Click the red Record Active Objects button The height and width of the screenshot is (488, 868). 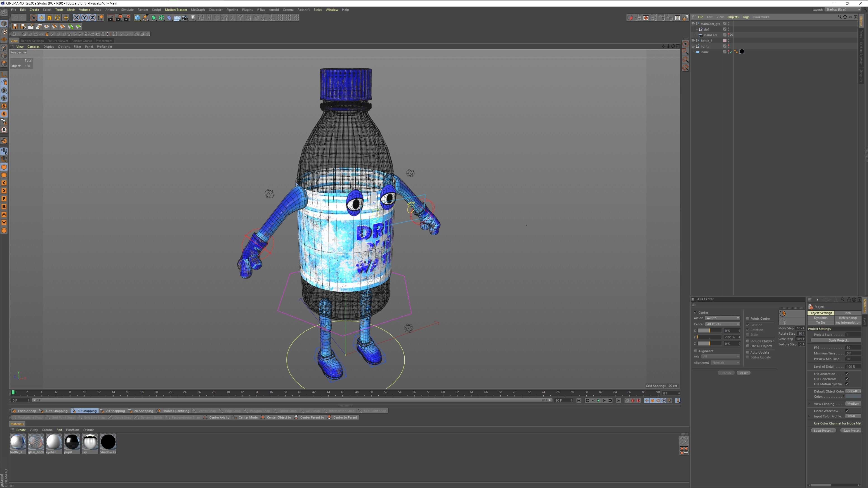pos(632,400)
